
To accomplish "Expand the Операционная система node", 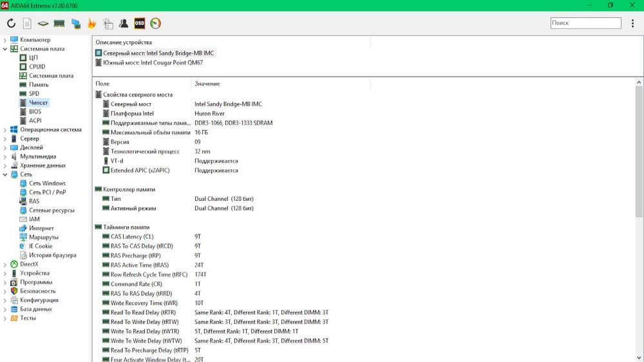I will [5, 130].
